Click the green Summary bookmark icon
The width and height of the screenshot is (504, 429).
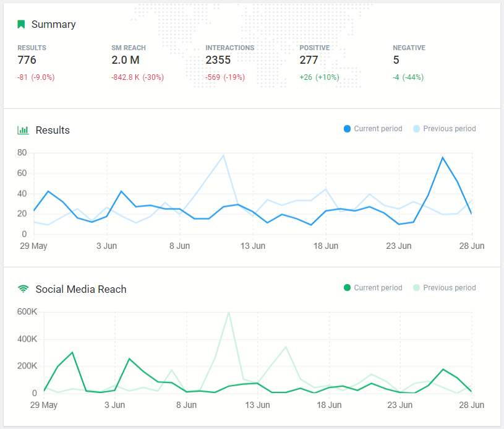coord(22,25)
